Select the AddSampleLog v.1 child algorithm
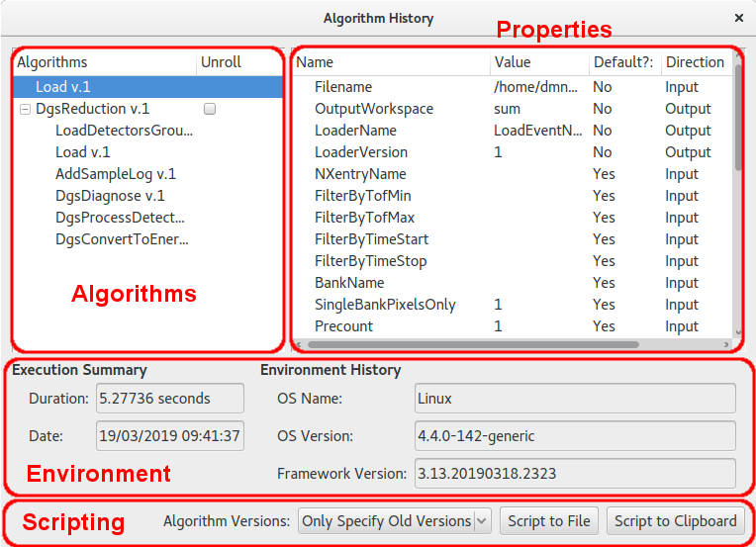The image size is (756, 547). 116,174
